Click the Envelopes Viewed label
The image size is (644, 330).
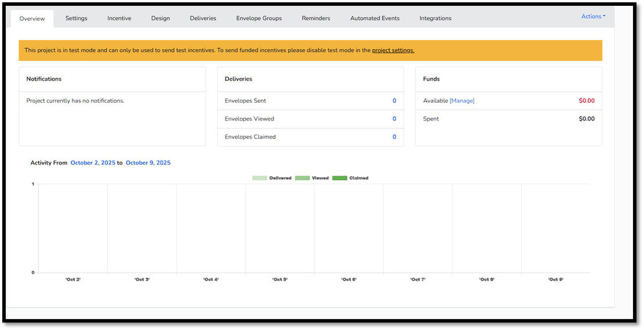tap(249, 118)
